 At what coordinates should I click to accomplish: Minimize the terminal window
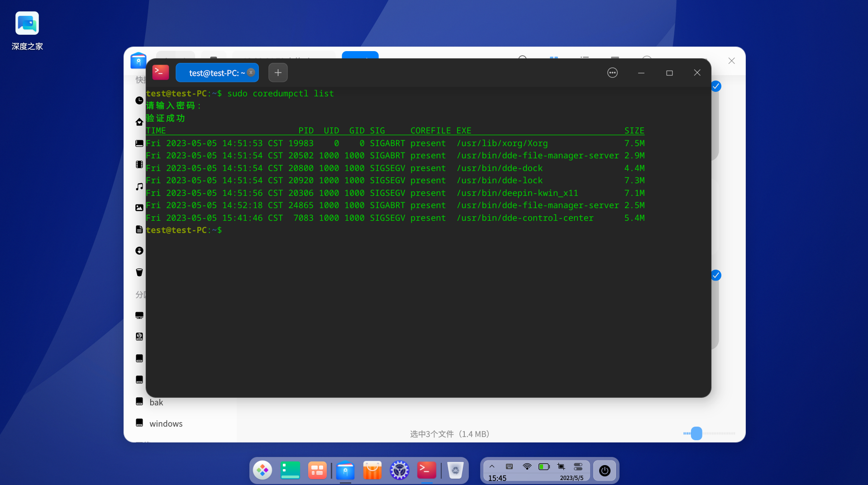641,73
